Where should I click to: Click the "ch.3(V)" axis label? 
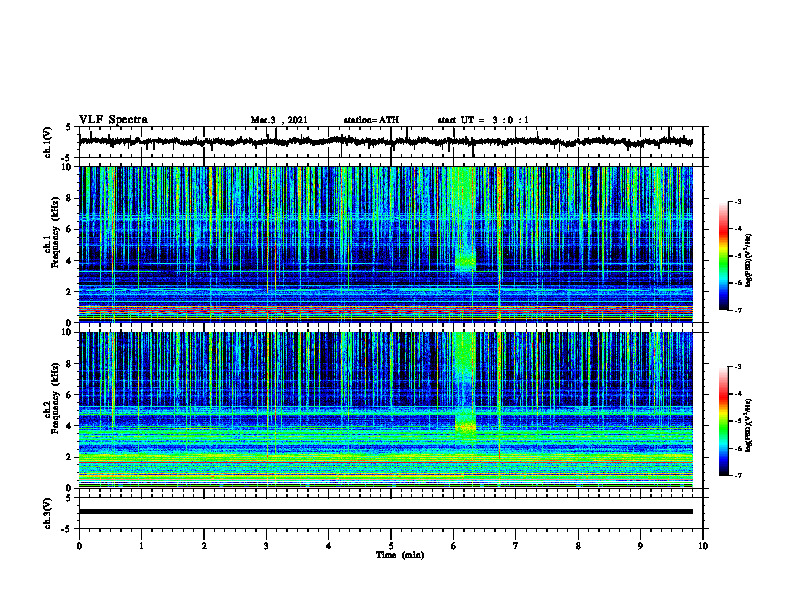(x=48, y=514)
